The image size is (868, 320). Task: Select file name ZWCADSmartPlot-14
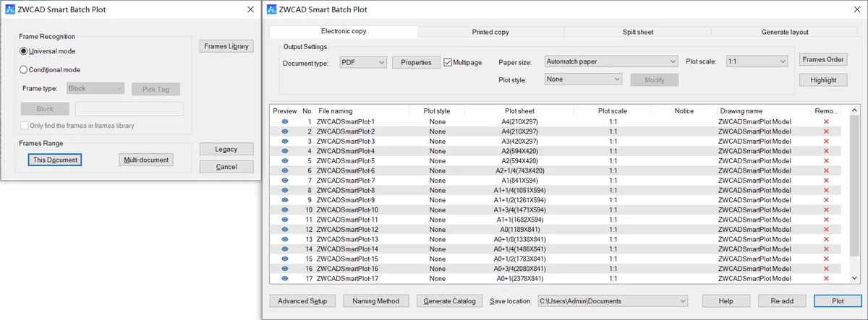(x=347, y=248)
